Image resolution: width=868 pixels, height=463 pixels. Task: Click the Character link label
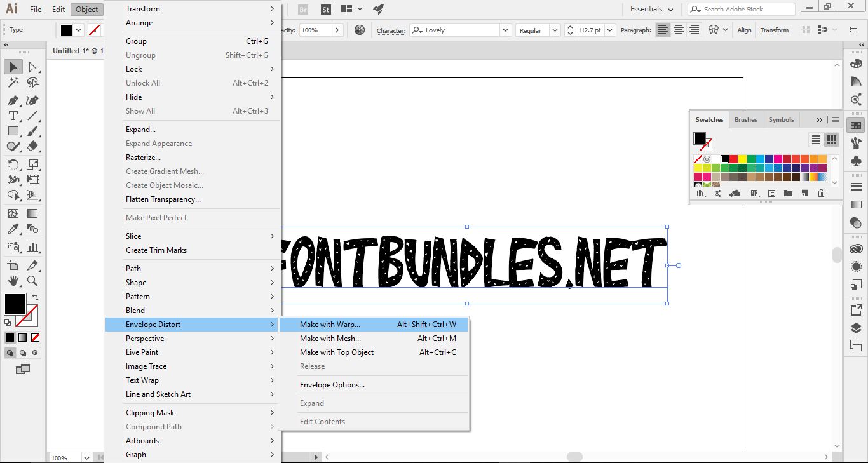(x=391, y=30)
